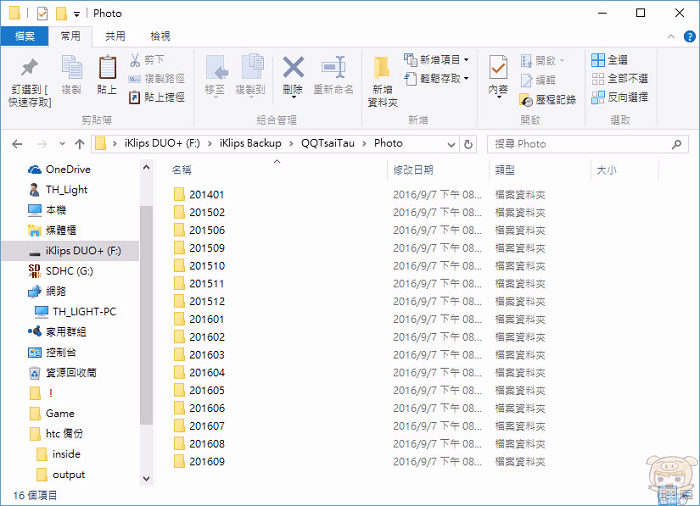This screenshot has height=506, width=700.
Task: Click the navigation pane scroll-up arrow
Action: tap(146, 167)
